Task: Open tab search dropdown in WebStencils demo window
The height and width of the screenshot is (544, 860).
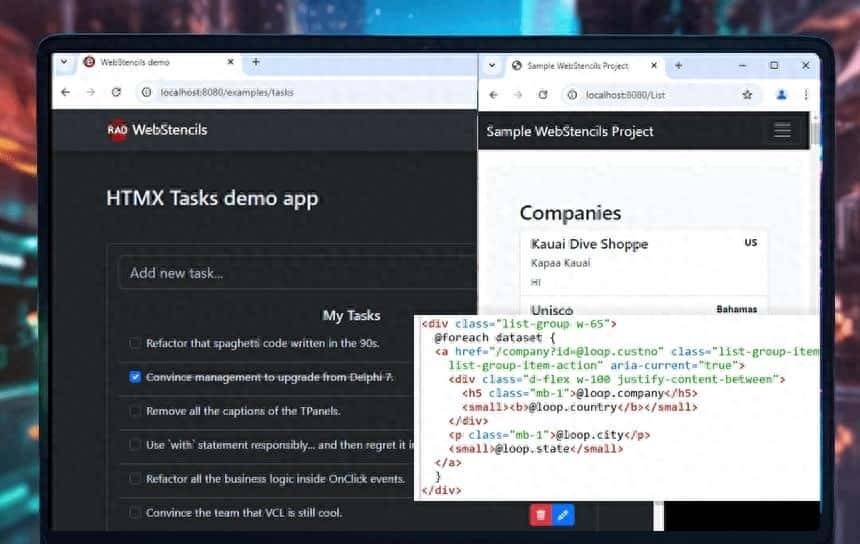Action: (x=64, y=61)
